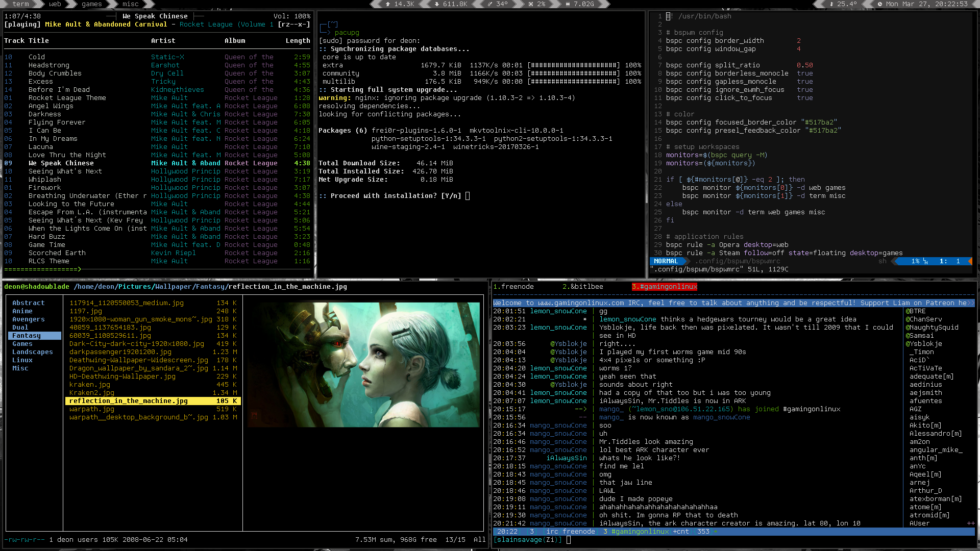Click the weather temperature icon
This screenshot has width=980, height=551.
(831, 4)
